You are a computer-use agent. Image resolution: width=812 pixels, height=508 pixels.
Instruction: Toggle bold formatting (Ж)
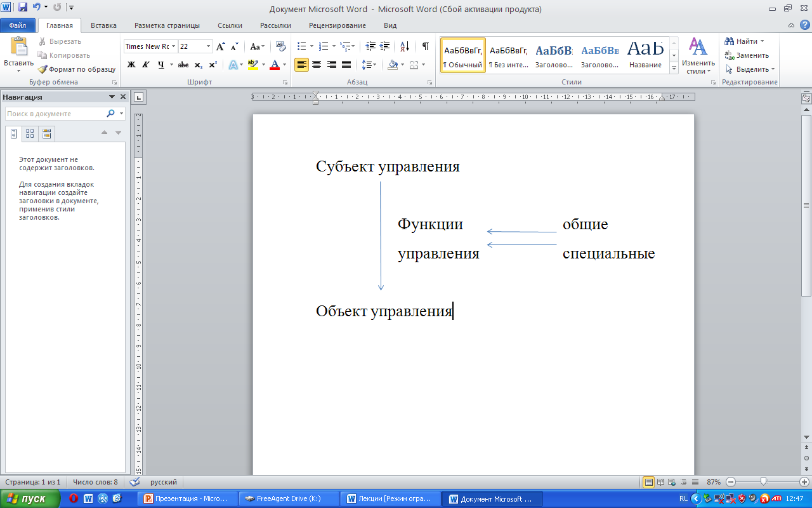click(x=131, y=65)
